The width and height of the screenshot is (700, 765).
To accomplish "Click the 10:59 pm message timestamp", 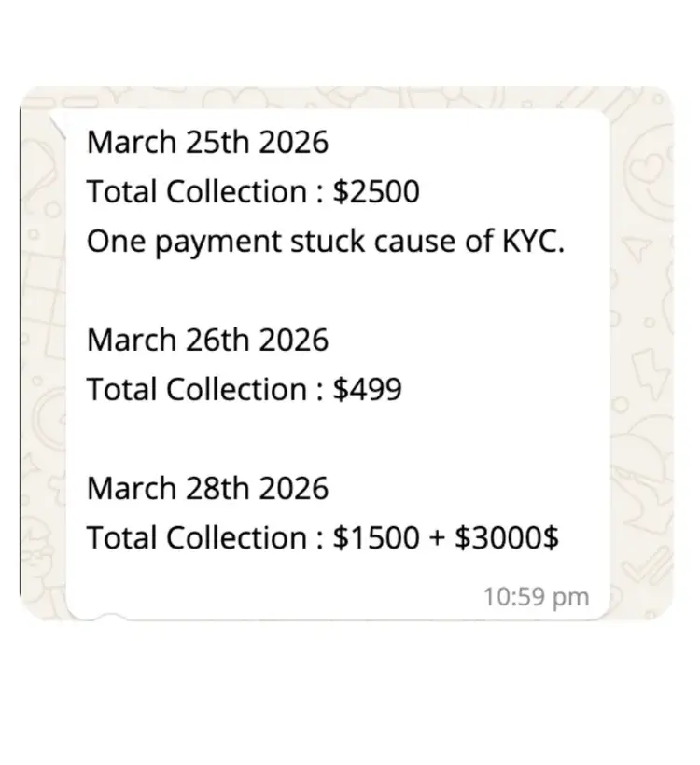I will pos(536,597).
